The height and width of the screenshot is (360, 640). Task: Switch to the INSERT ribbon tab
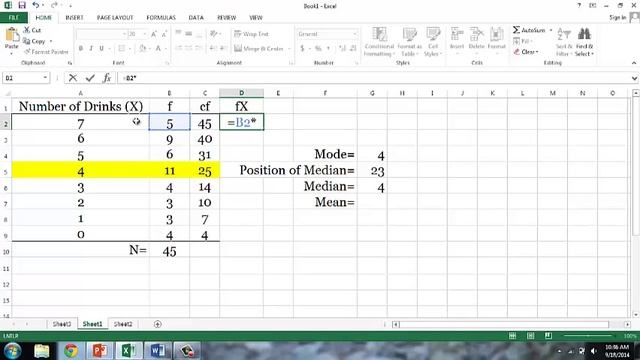point(74,18)
